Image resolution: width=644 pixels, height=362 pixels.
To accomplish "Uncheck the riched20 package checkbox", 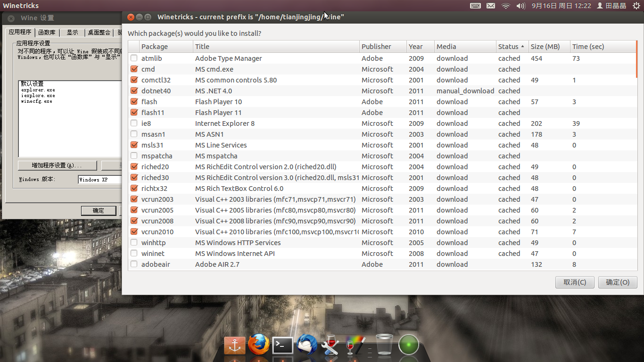I will click(x=134, y=167).
